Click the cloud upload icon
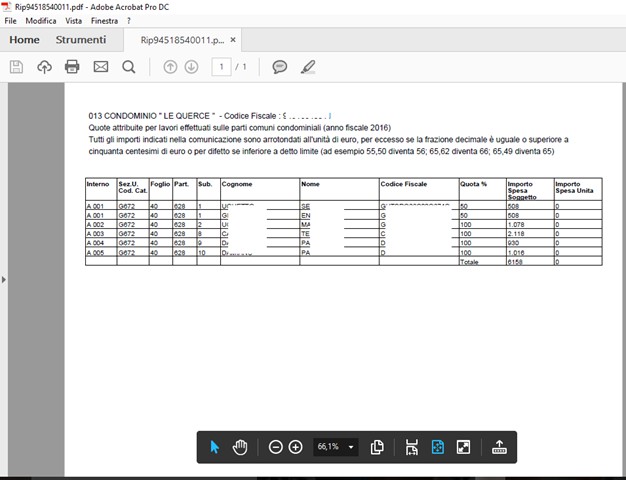Image resolution: width=626 pixels, height=480 pixels. [x=44, y=67]
